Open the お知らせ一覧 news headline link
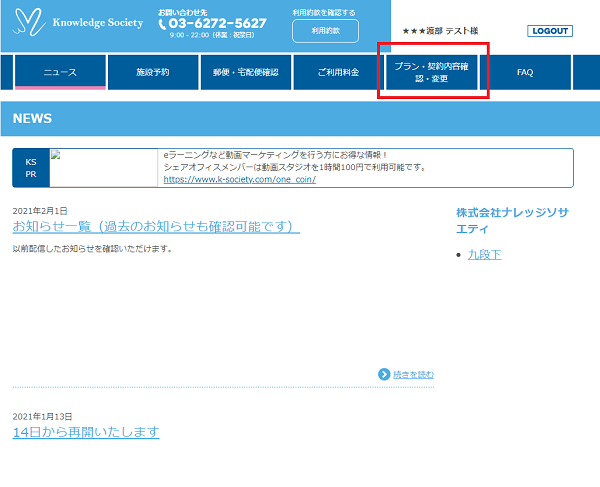600x487 pixels. click(156, 227)
